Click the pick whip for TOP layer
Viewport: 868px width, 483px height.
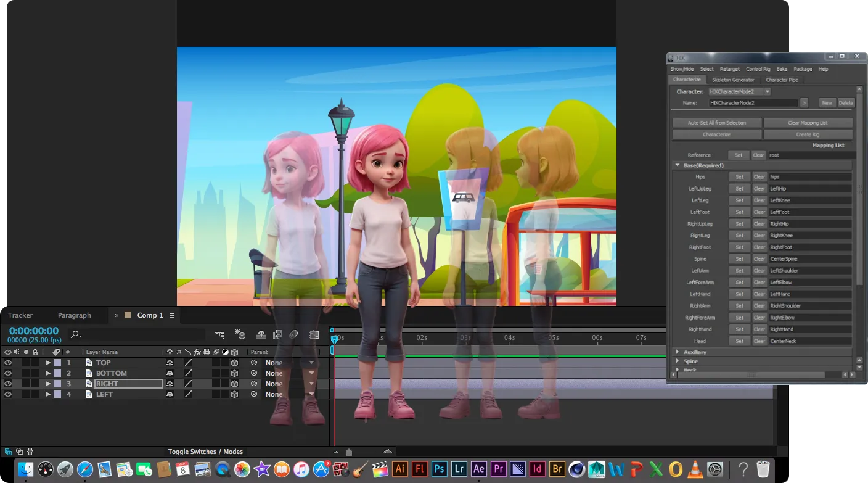tap(253, 363)
